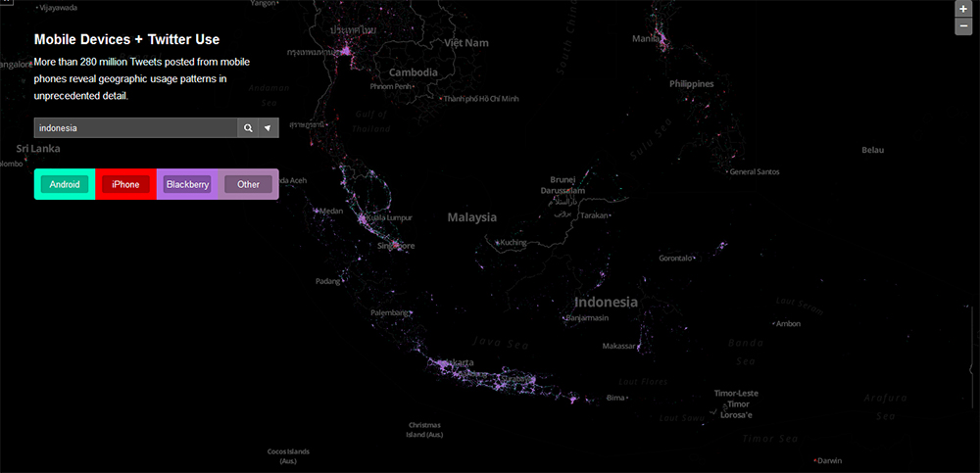Click the Andaman Sea label
Viewport: 980px width, 473px height.
click(x=269, y=95)
